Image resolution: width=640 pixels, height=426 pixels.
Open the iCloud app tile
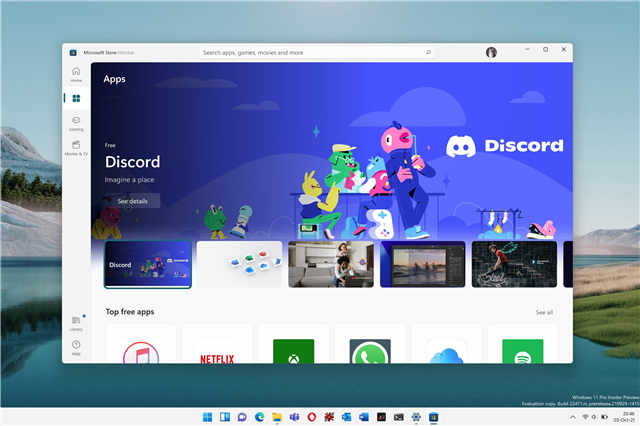click(x=446, y=345)
